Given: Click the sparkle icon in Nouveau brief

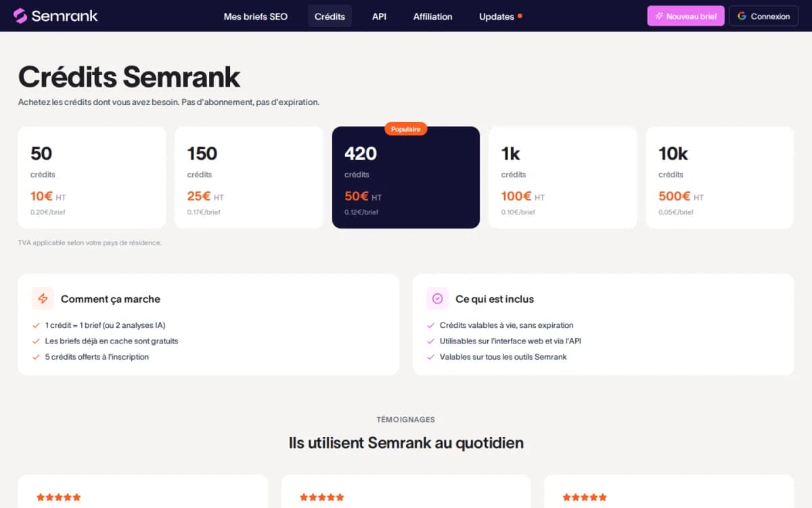Looking at the screenshot, I should 659,16.
